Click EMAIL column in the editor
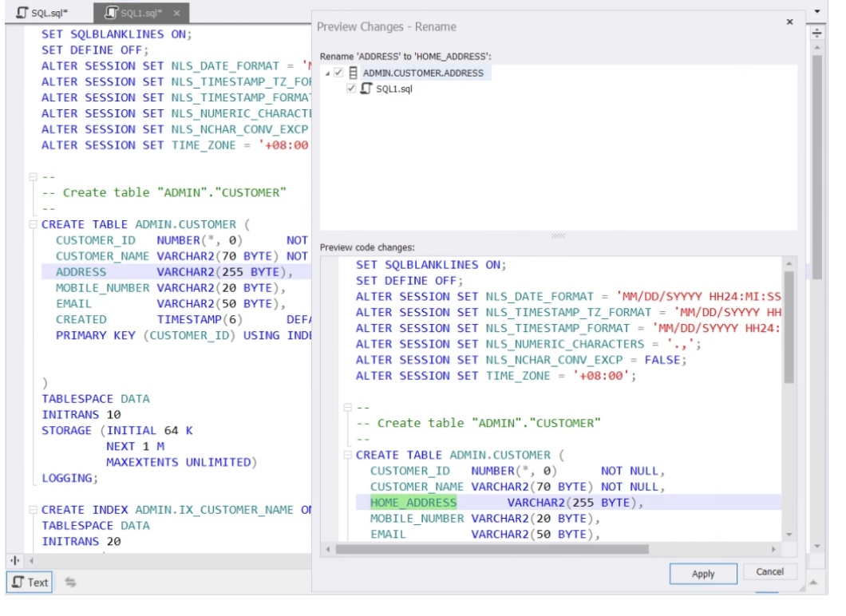 73,304
